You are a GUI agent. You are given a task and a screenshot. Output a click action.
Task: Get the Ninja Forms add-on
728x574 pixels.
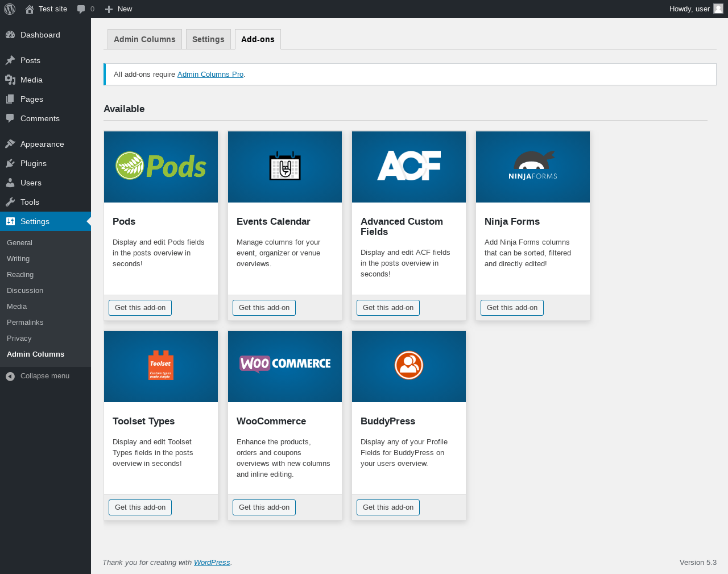click(x=512, y=308)
